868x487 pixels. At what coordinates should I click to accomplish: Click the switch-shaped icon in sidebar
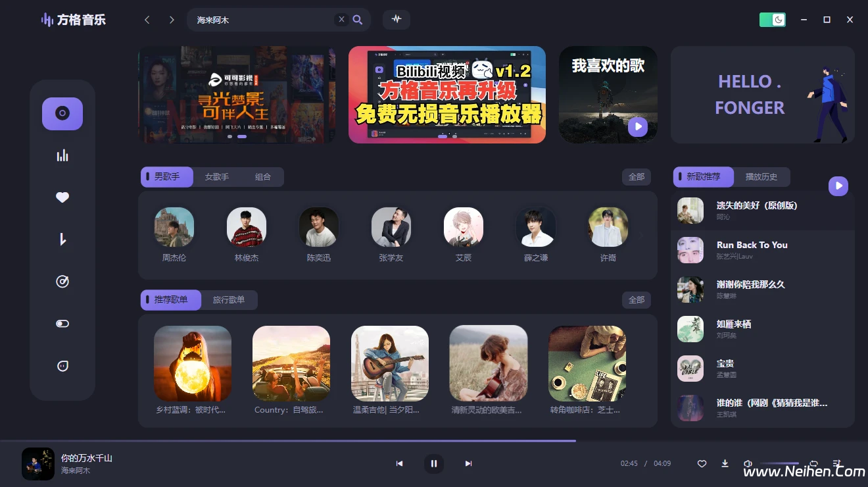click(62, 324)
